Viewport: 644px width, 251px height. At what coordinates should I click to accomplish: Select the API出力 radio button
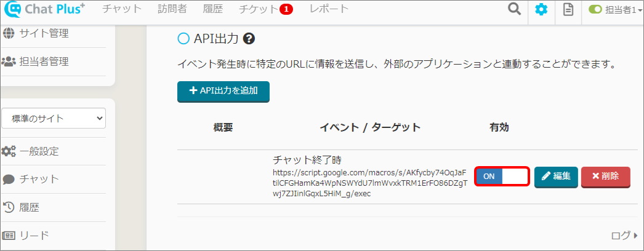[x=183, y=39]
